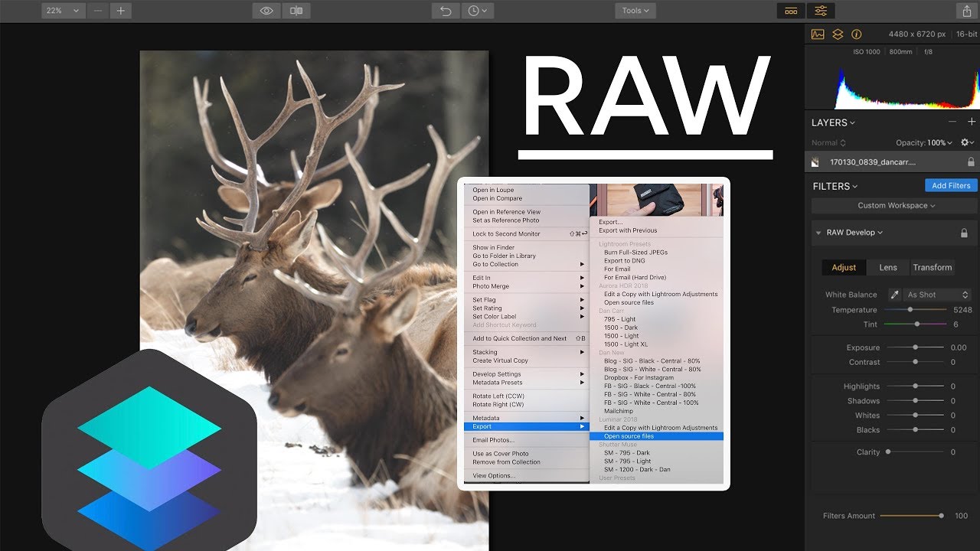Select Open in Loupe menu item
Viewport: 980px width, 551px height.
point(527,190)
